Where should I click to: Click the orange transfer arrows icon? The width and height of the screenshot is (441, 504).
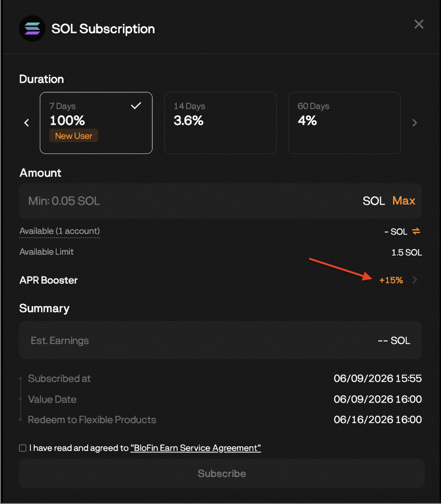click(x=416, y=231)
